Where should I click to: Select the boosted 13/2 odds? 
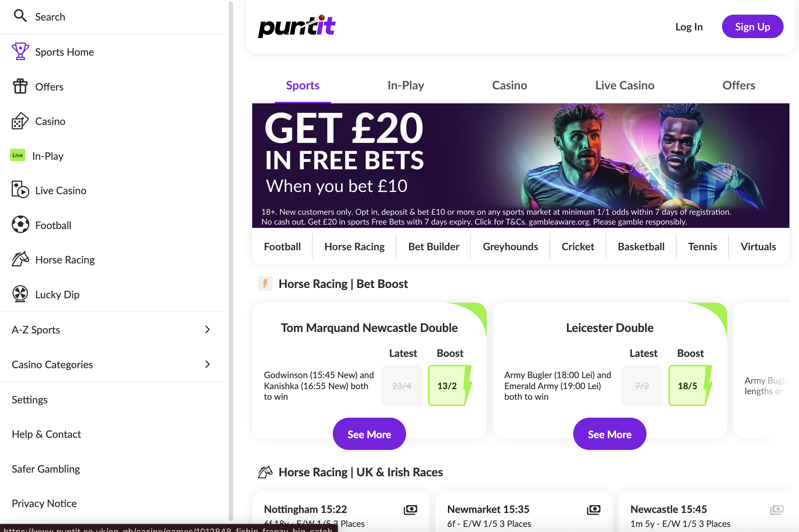pos(447,385)
